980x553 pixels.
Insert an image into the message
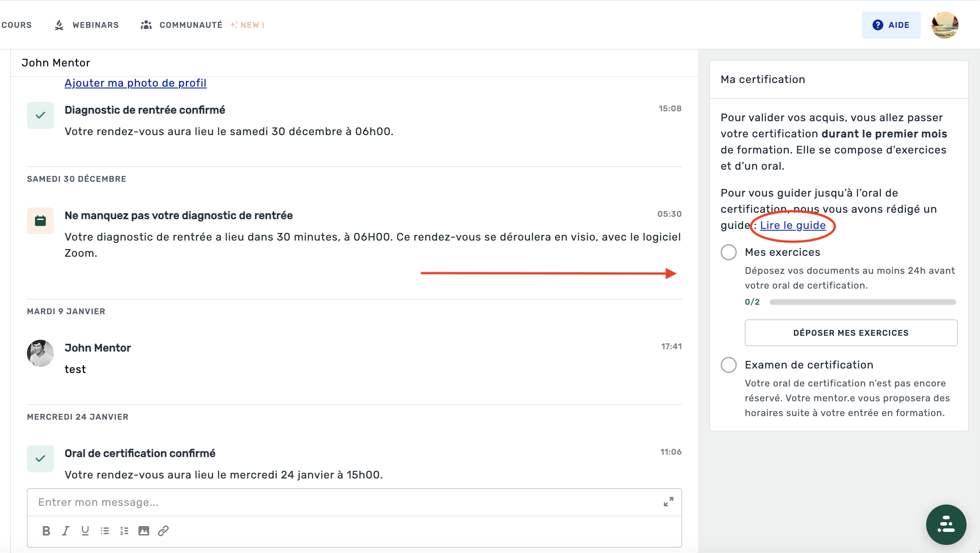click(x=144, y=531)
